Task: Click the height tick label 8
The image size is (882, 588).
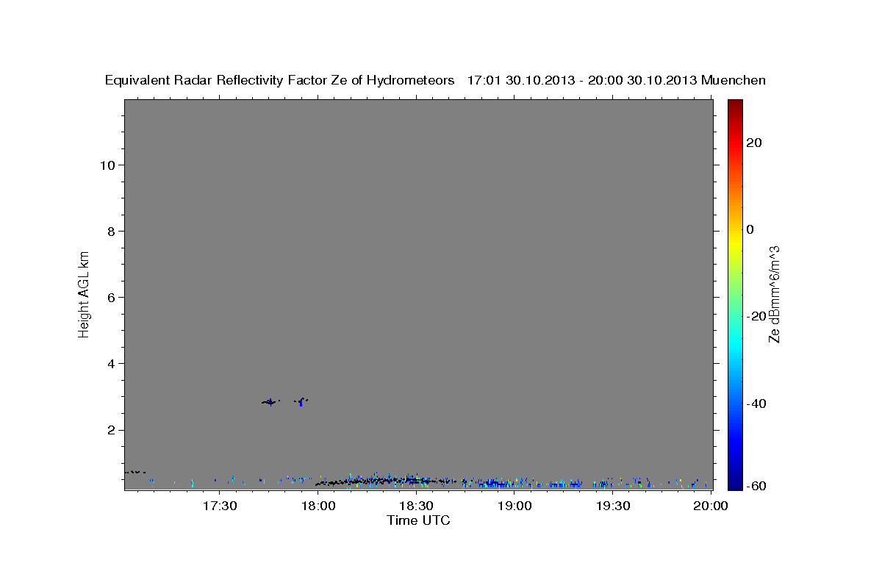Action: 110,232
